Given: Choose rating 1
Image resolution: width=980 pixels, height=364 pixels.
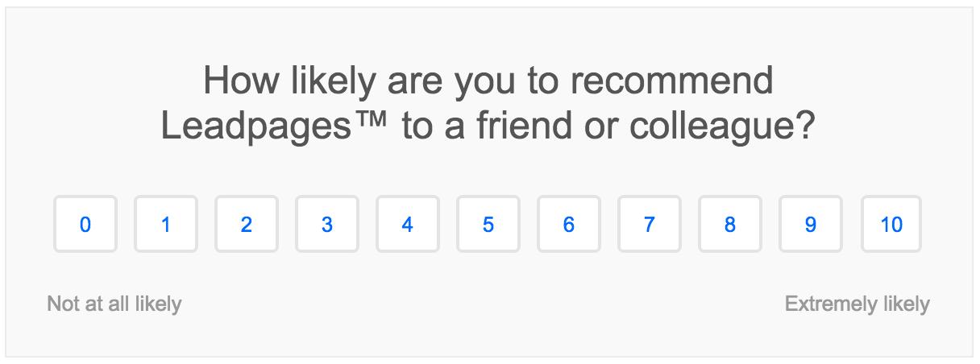Looking at the screenshot, I should 166,224.
